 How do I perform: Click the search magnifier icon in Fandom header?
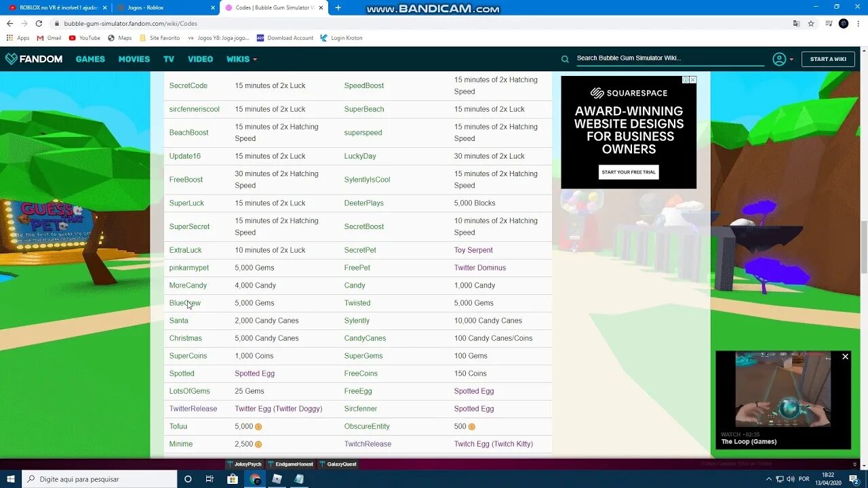[x=565, y=59]
